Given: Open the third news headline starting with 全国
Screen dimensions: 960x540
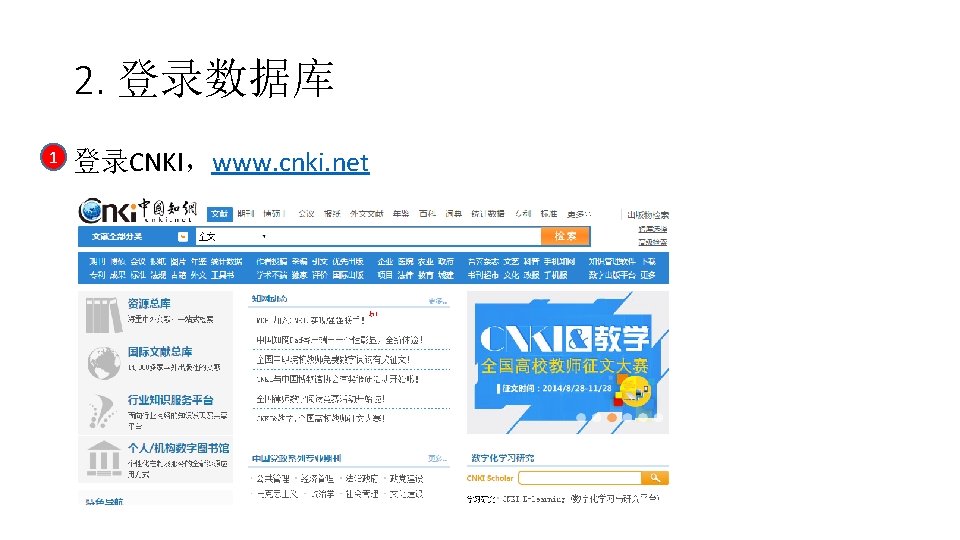Looking at the screenshot, I should pos(333,359).
